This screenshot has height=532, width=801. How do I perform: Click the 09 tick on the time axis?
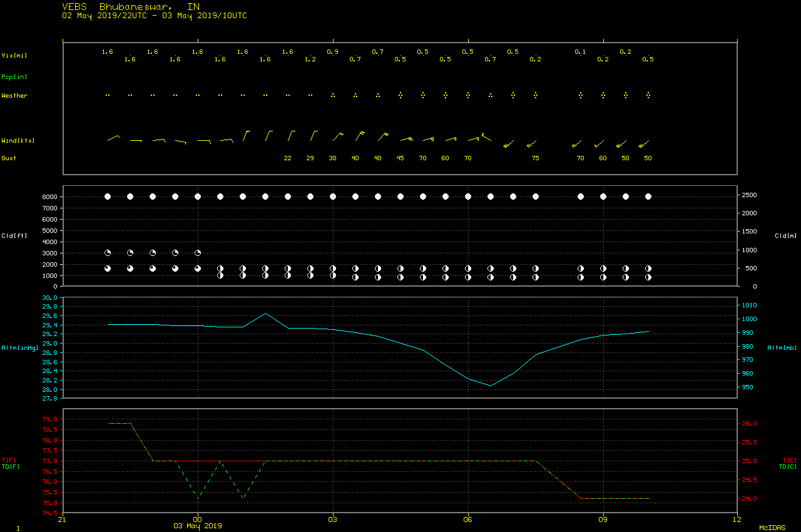pos(603,518)
